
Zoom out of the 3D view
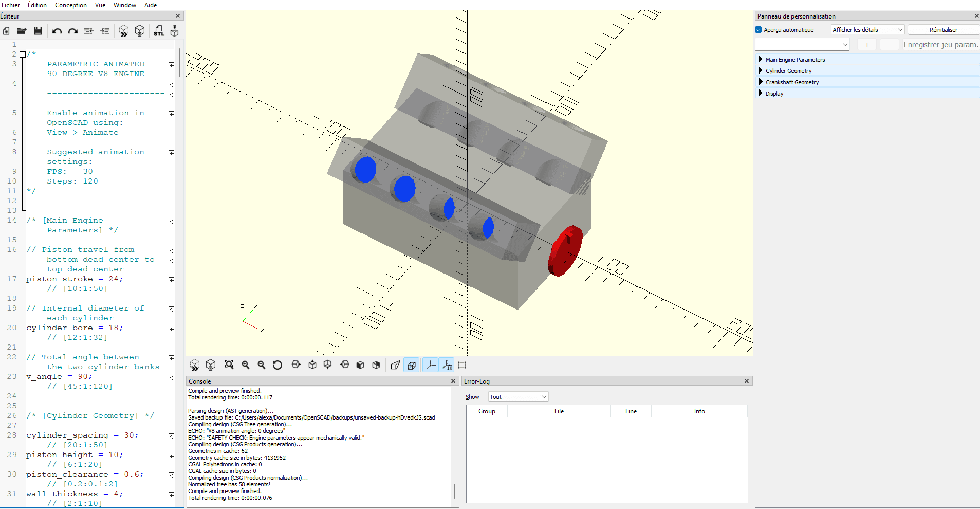point(262,365)
